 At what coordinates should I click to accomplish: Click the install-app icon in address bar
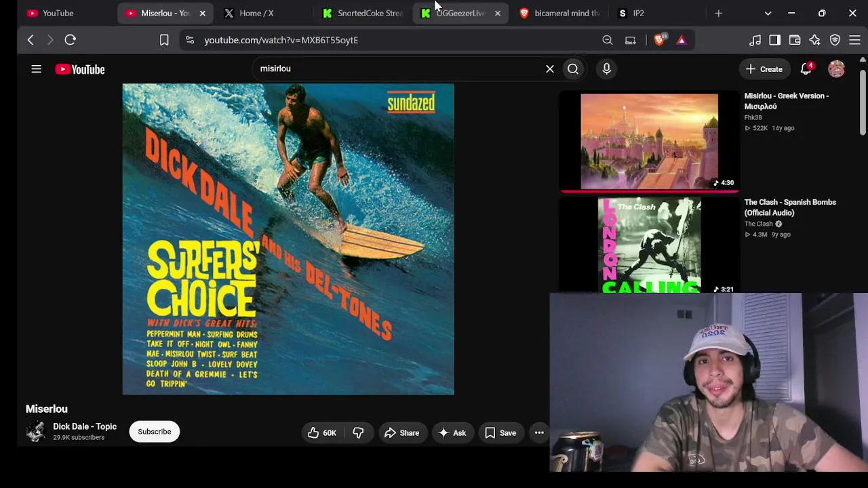pyautogui.click(x=631, y=40)
